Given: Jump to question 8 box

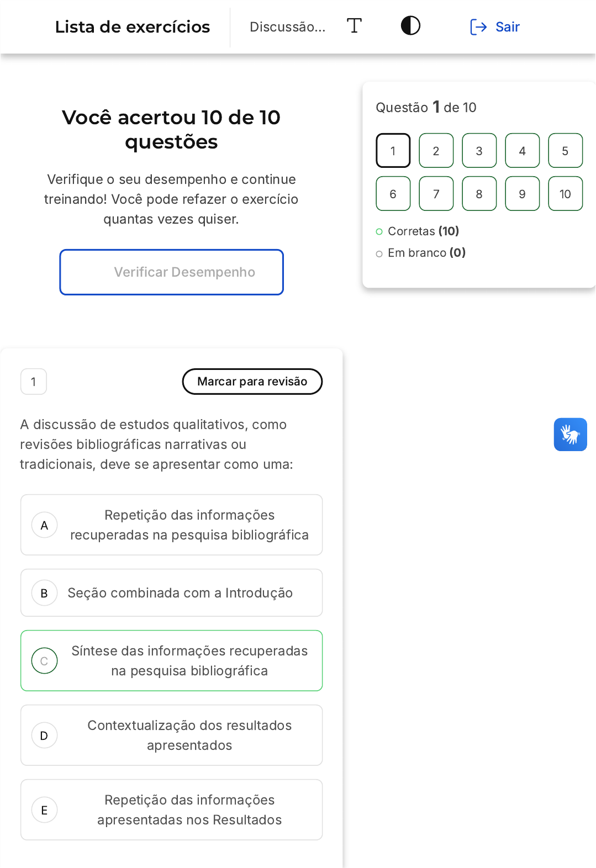Looking at the screenshot, I should tap(479, 194).
